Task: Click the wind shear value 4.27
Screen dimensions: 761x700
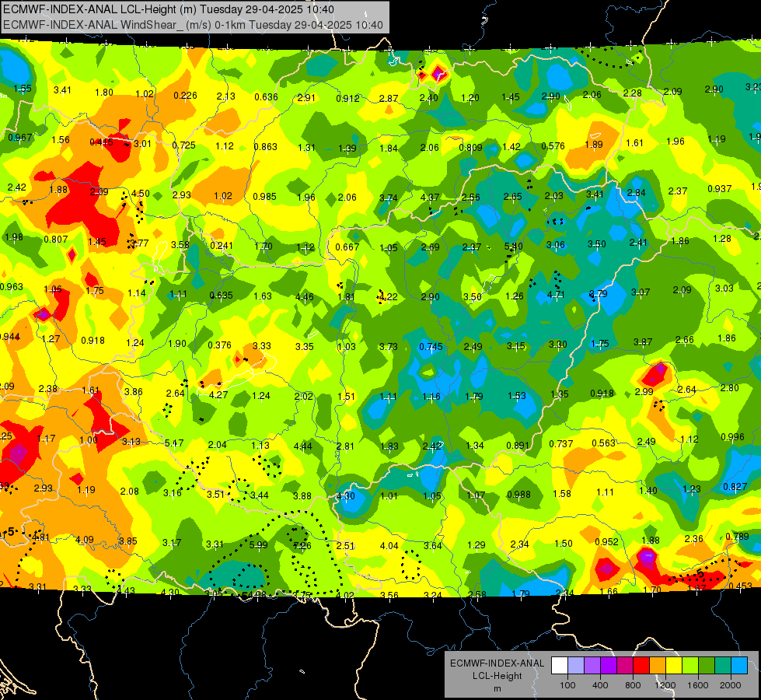Action: coord(218,395)
